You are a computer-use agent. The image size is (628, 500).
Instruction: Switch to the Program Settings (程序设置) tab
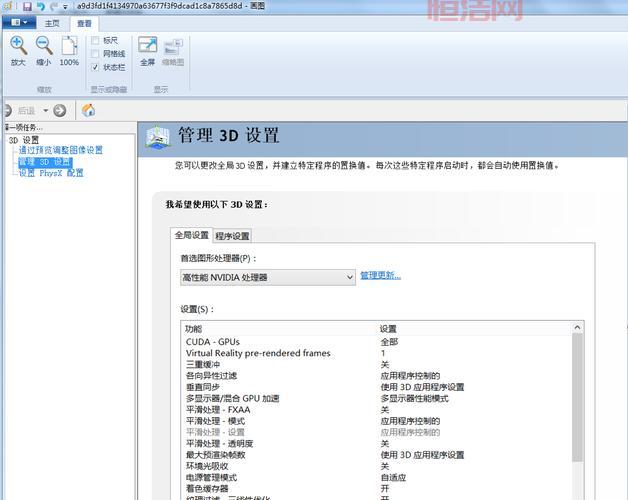(x=232, y=236)
